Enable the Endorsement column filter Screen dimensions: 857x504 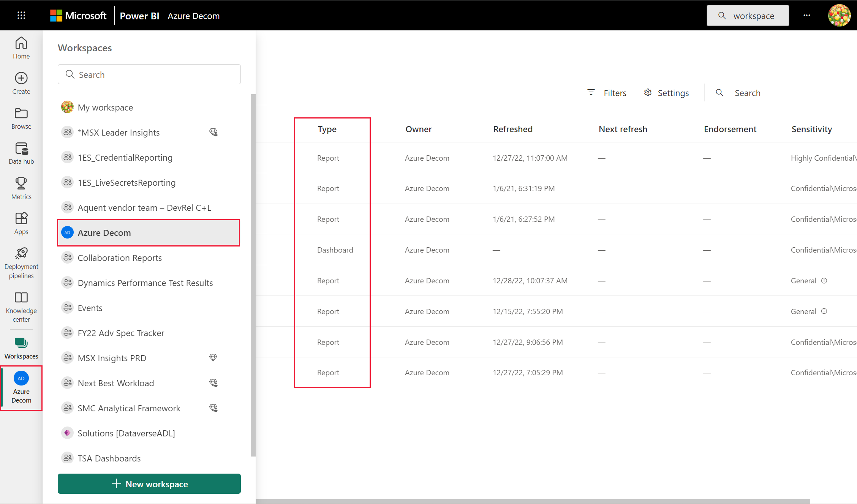click(729, 128)
